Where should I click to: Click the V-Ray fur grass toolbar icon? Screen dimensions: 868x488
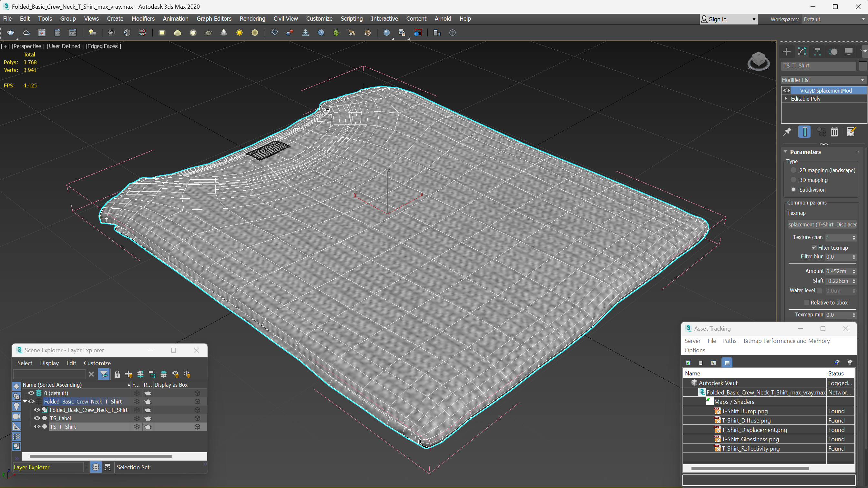tap(336, 33)
